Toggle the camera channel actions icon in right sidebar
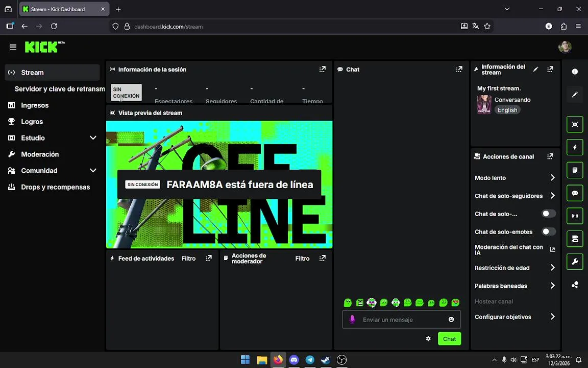 pos(575,239)
